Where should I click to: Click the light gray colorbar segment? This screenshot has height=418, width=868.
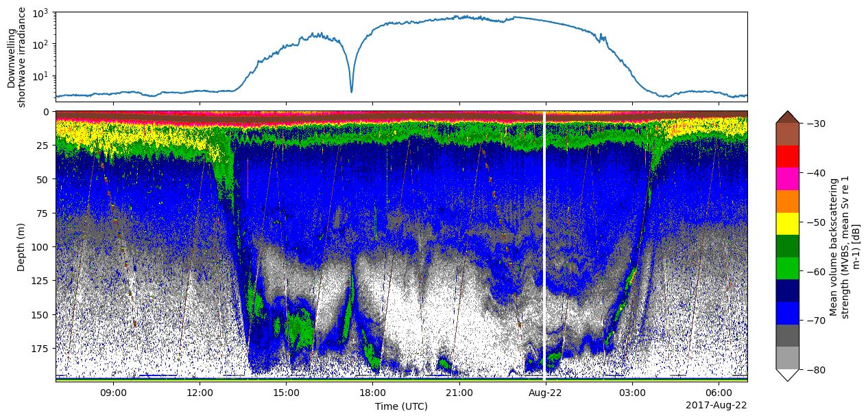(x=787, y=358)
